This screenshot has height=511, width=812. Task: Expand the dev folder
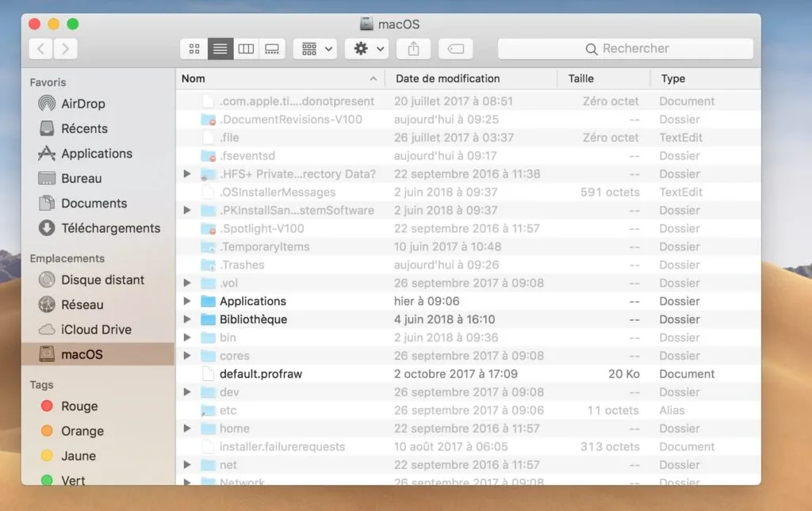coord(187,391)
